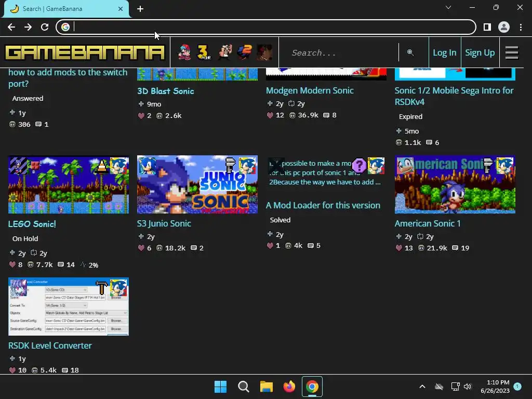Image resolution: width=532 pixels, height=399 pixels.
Task: Show hidden system tray icons
Action: click(x=422, y=387)
